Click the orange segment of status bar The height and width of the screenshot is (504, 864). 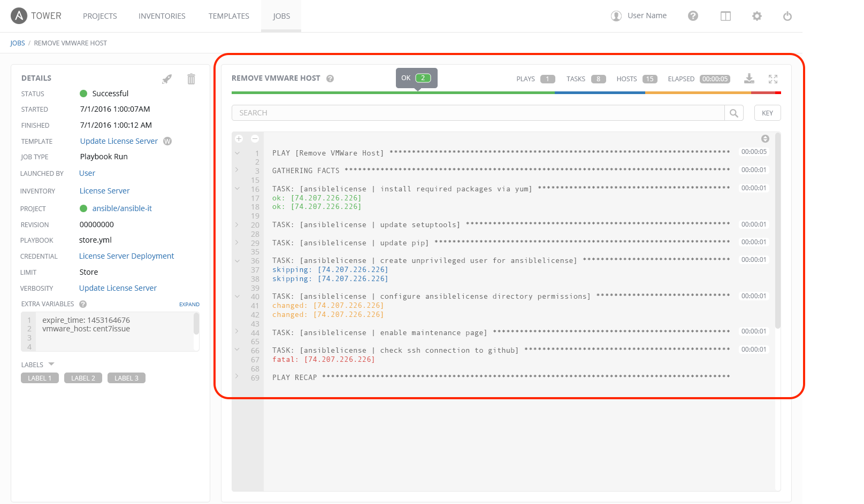coord(698,93)
